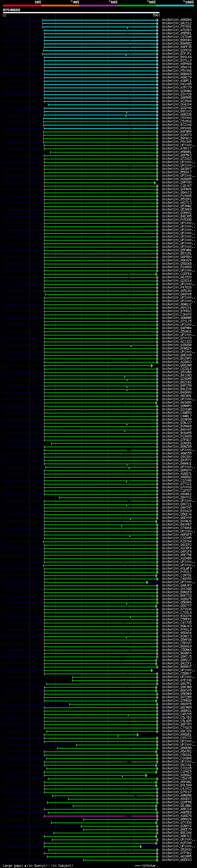Select the UniRef100_A5BHB1 label
Viewport: 197px width, 868px height.
pyautogui.click(x=177, y=152)
